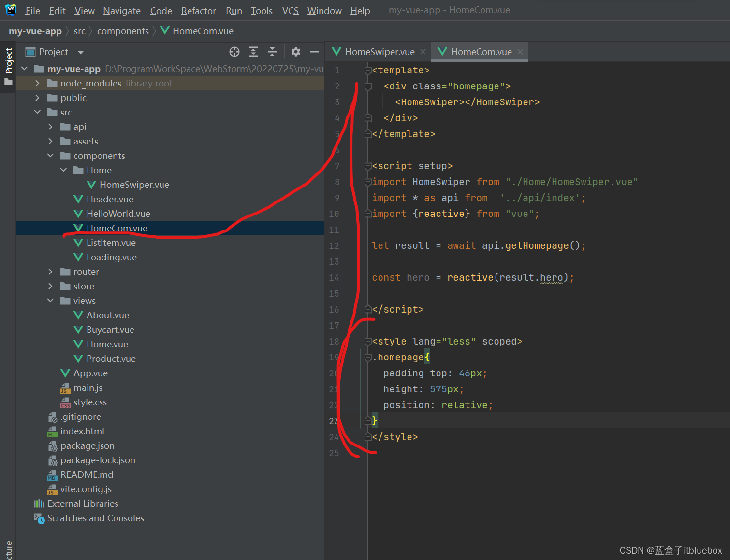Screen dimensions: 730x560
Task: Fold the div.homepage element at line 2
Action: (x=368, y=86)
